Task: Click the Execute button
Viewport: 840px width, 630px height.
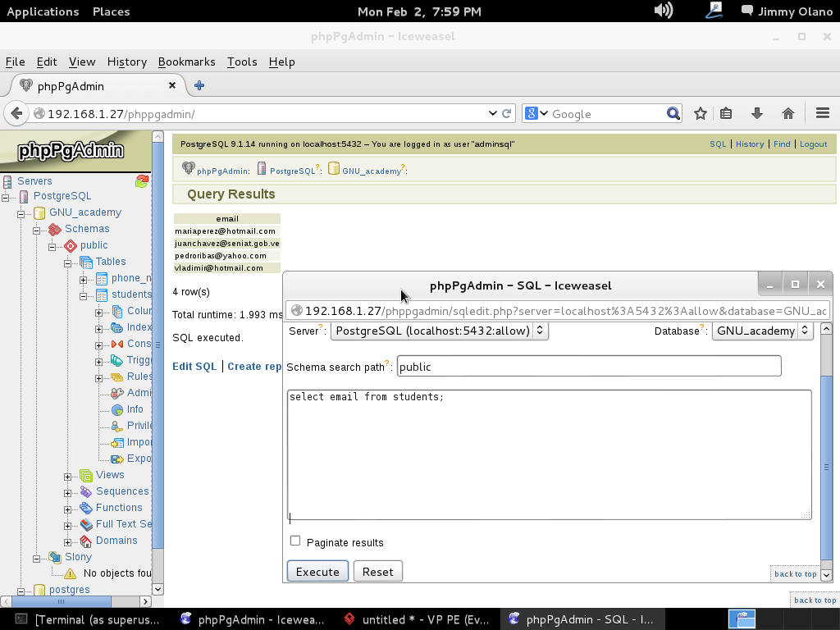Action: tap(317, 572)
